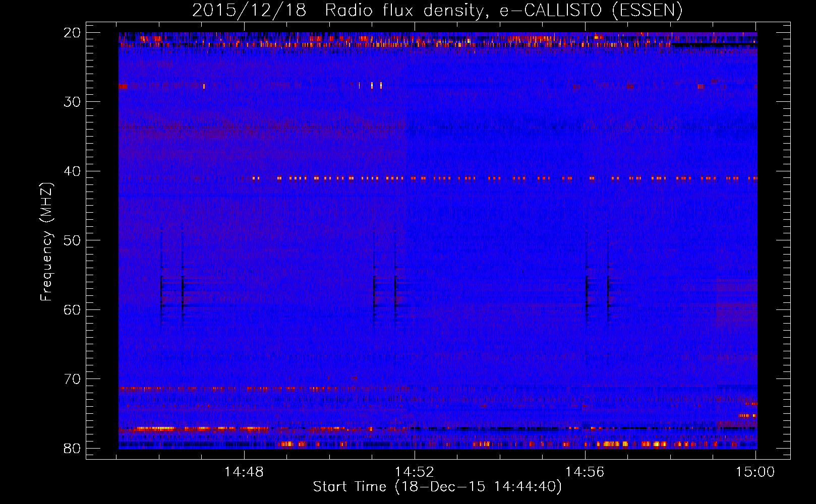The height and width of the screenshot is (504, 816).
Task: Click the 80 frequency tick label
Action: 73,448
